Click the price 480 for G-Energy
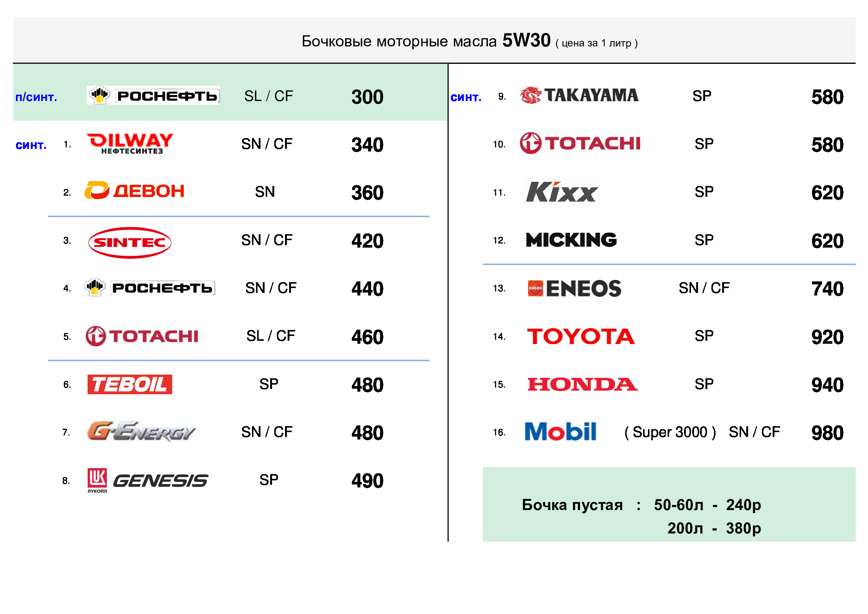868x614 pixels. tap(367, 433)
